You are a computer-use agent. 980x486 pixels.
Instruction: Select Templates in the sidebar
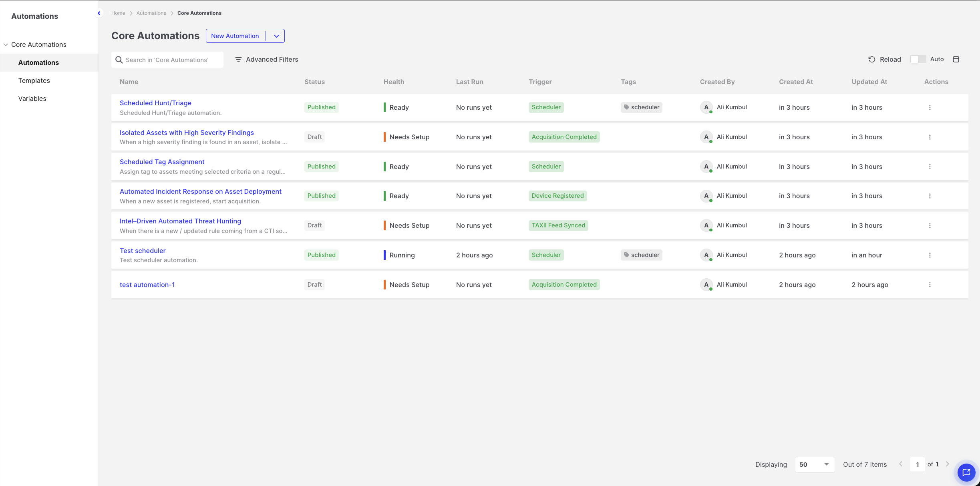(34, 80)
